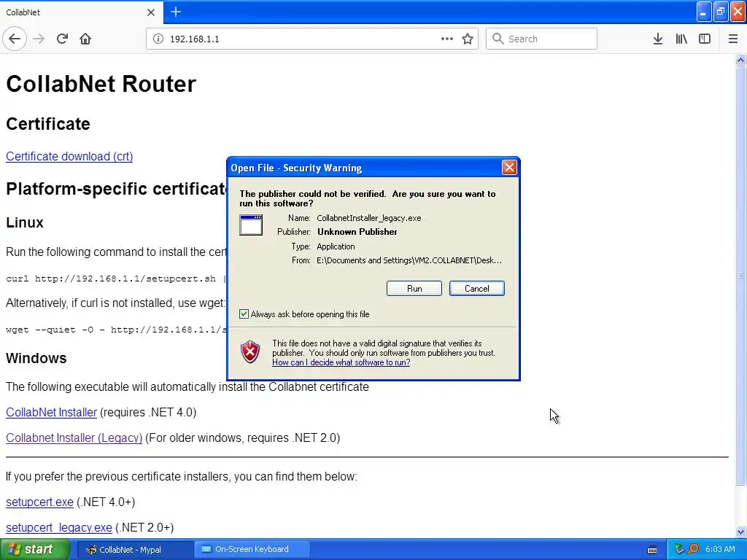The height and width of the screenshot is (560, 747).
Task: Click the network tray icon
Action: (679, 550)
